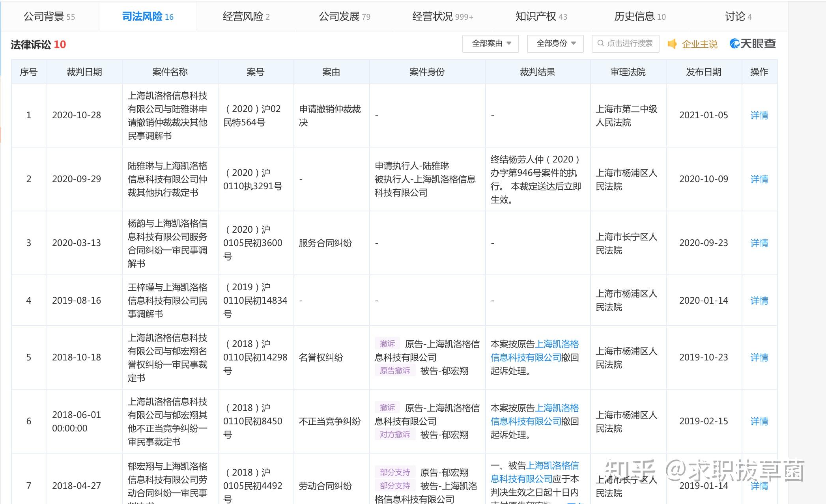Click the 裁判日期 column header
This screenshot has width=826, height=504.
point(84,72)
